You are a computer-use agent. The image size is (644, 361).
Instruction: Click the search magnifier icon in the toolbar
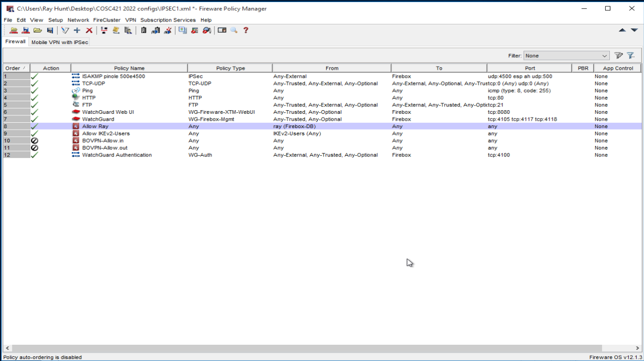234,30
